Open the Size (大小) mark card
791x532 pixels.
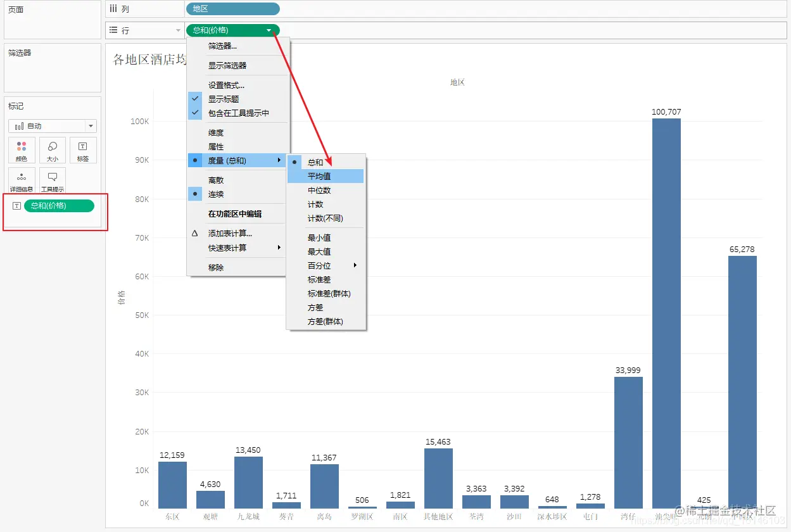click(x=53, y=150)
